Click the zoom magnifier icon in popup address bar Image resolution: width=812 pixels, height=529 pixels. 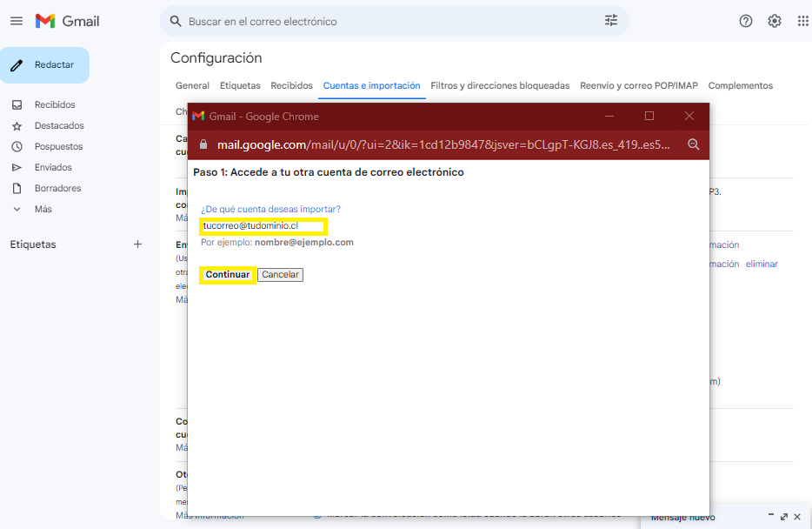(694, 144)
